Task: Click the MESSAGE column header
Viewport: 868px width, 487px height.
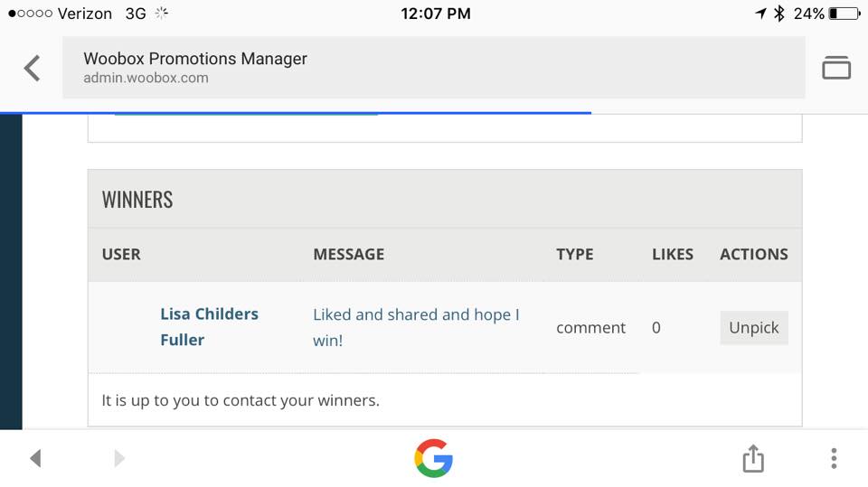Action: coord(349,254)
